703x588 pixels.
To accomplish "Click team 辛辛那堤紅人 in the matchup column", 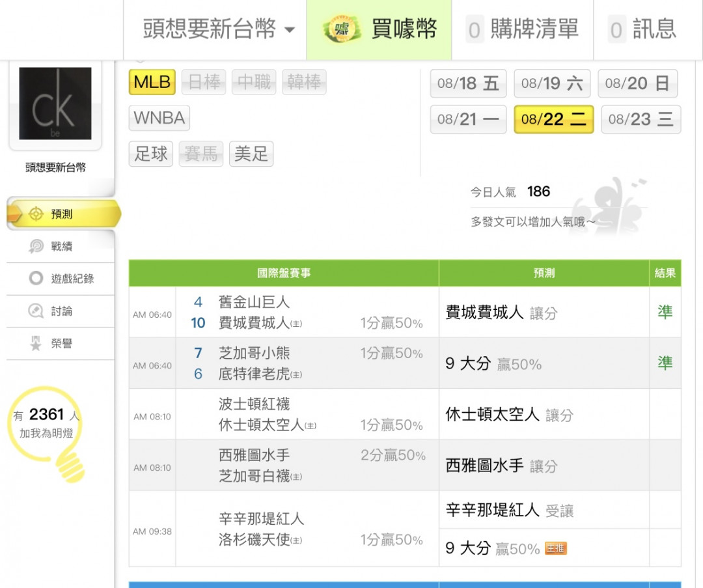I will tap(262, 519).
